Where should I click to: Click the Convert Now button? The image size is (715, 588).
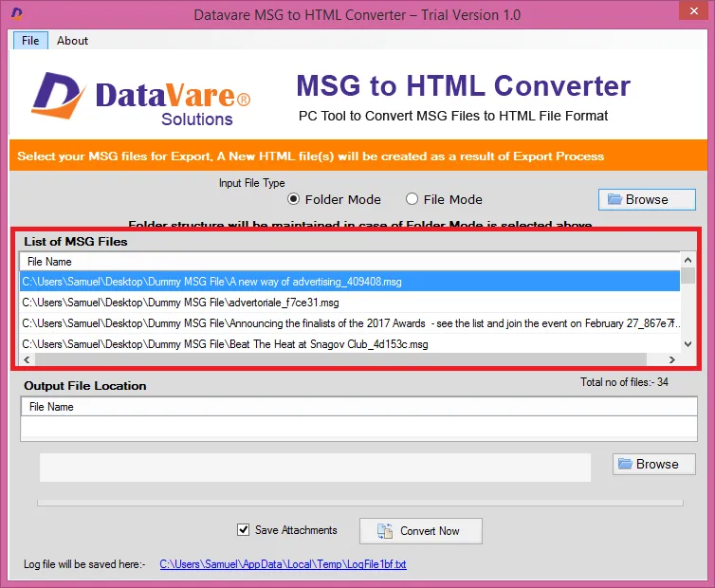[420, 530]
